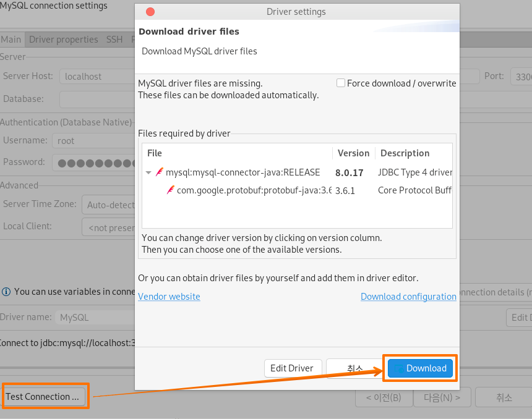This screenshot has height=419, width=532.
Task: Click JDBC Type 4 driver description cell
Action: pyautogui.click(x=415, y=172)
